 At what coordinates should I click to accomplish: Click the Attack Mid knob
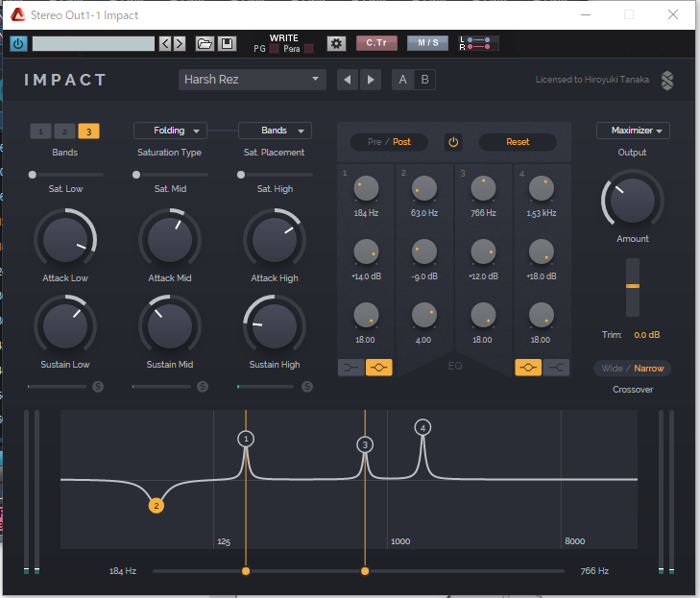170,240
